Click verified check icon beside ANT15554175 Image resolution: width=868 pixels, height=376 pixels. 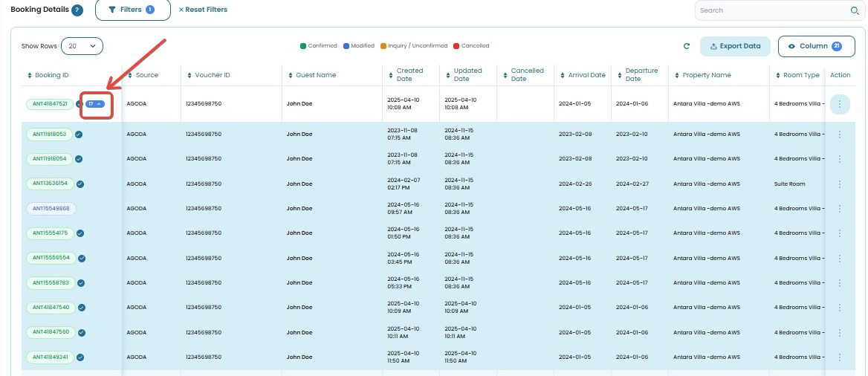(x=80, y=233)
